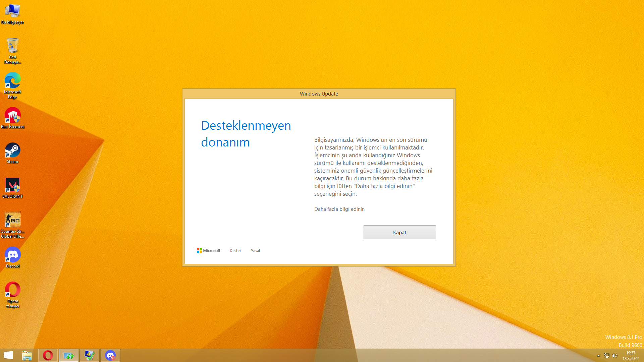This screenshot has height=362, width=644.
Task: Select the Discord desktop shortcut
Action: (x=12, y=257)
